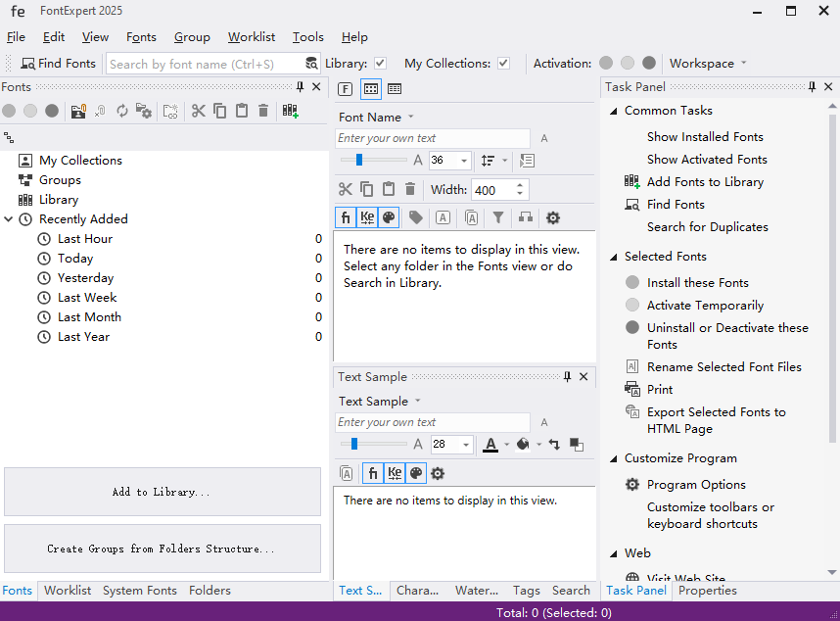Click the Cut icon in Fonts panel toolbar
Viewport: 840px width, 621px height.
pyautogui.click(x=198, y=111)
